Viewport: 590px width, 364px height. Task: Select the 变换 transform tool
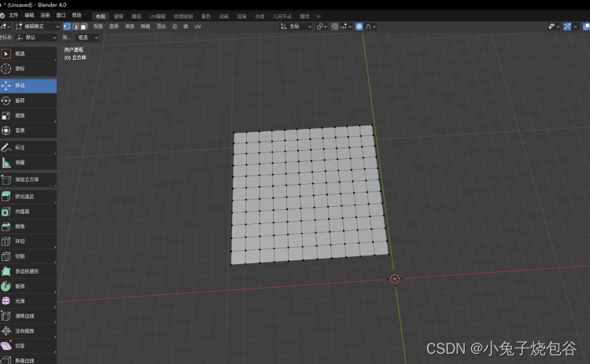pyautogui.click(x=28, y=131)
